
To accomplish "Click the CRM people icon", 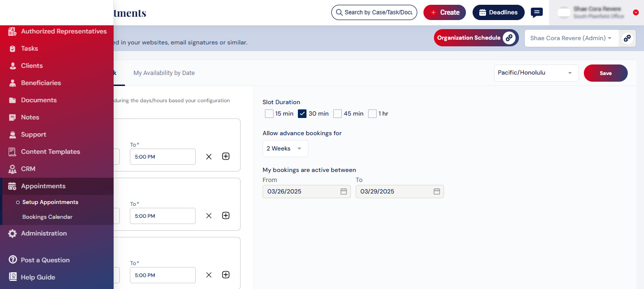I will (x=12, y=169).
